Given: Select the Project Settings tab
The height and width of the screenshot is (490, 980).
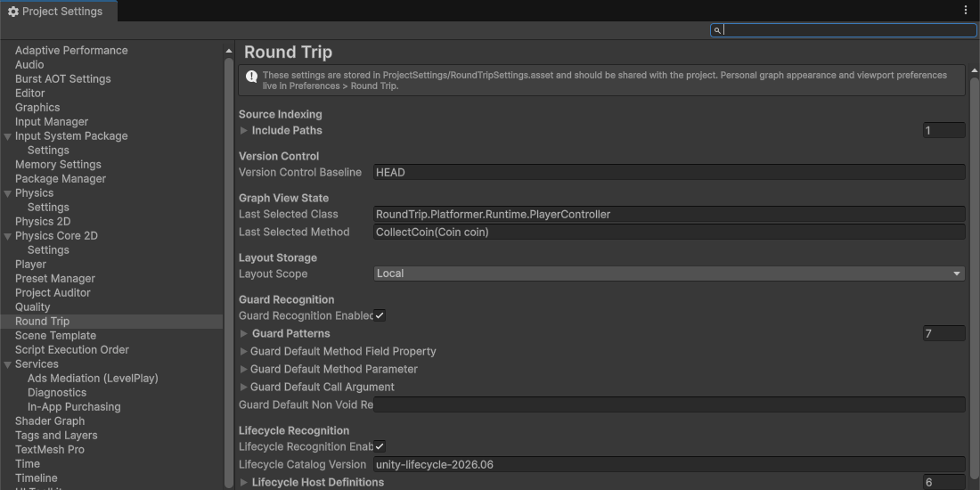Looking at the screenshot, I should tap(58, 12).
